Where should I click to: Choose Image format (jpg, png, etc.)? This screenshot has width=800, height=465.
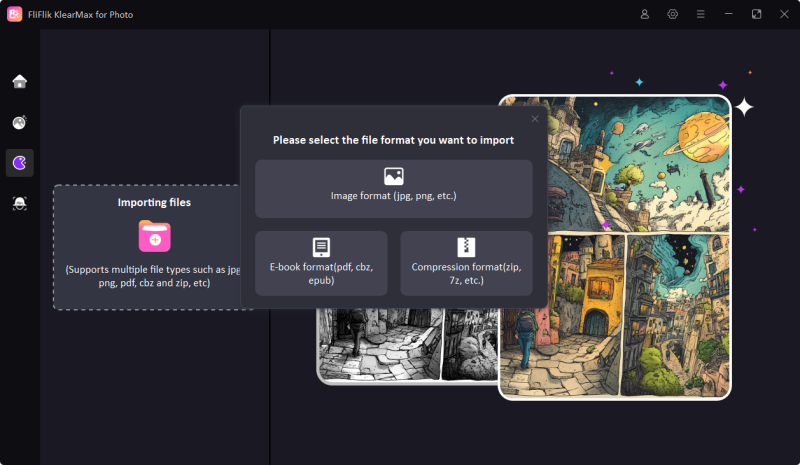393,189
